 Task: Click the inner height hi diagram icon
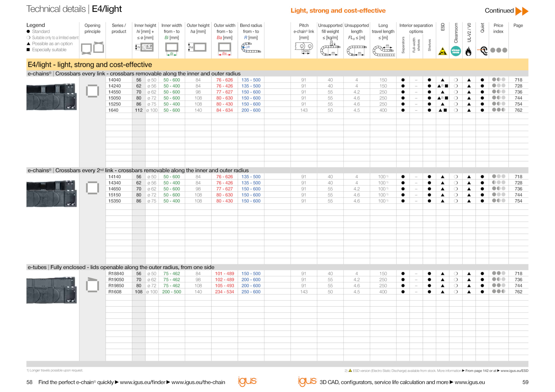(145, 47)
